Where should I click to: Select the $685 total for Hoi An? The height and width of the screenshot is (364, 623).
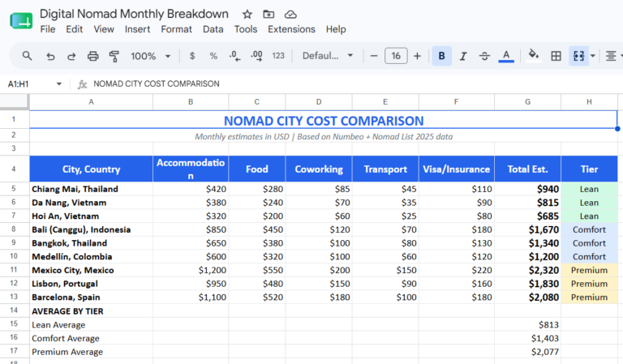pyautogui.click(x=527, y=216)
